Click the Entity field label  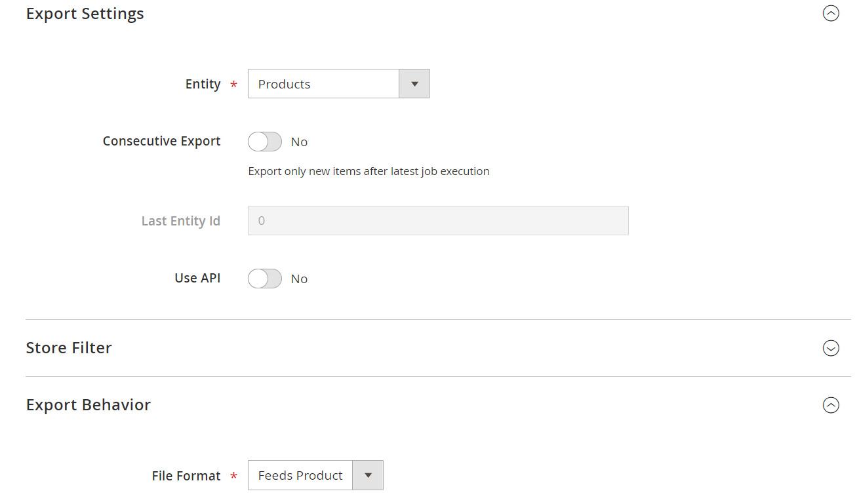pos(203,84)
